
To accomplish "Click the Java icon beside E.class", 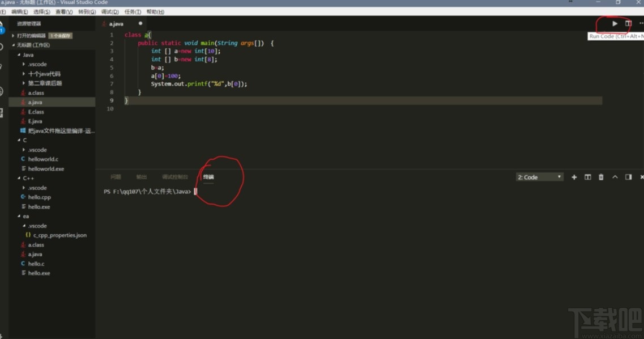I will (x=23, y=112).
